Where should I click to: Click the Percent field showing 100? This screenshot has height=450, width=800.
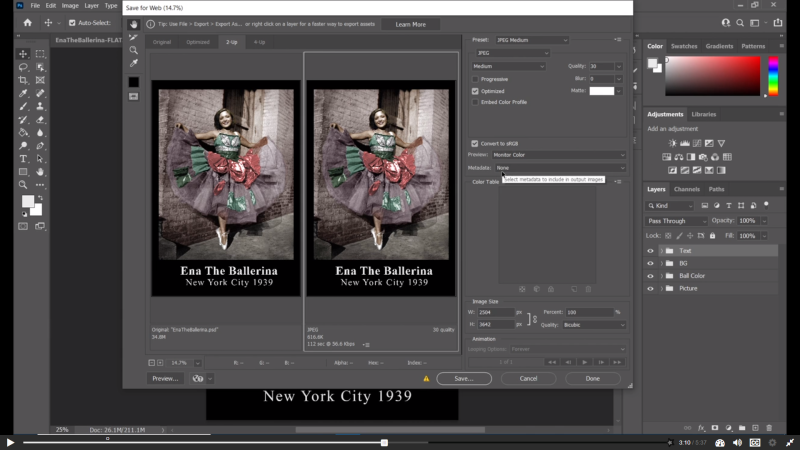[589, 312]
